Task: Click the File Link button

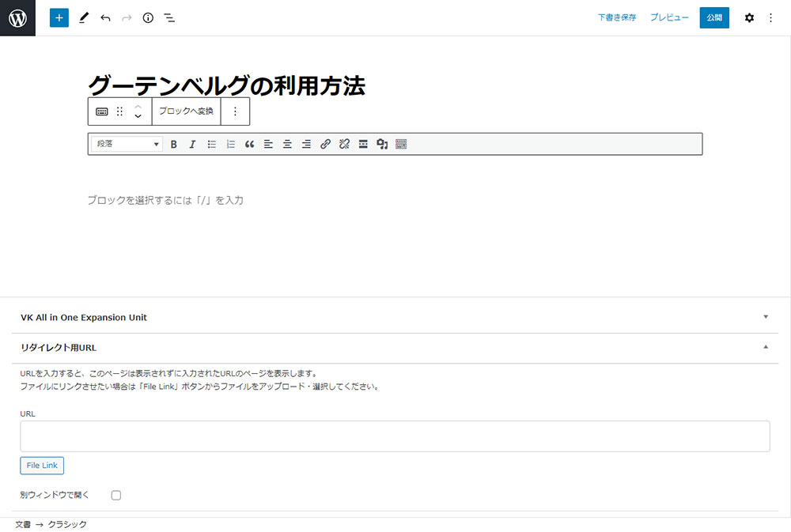Action: pos(42,466)
